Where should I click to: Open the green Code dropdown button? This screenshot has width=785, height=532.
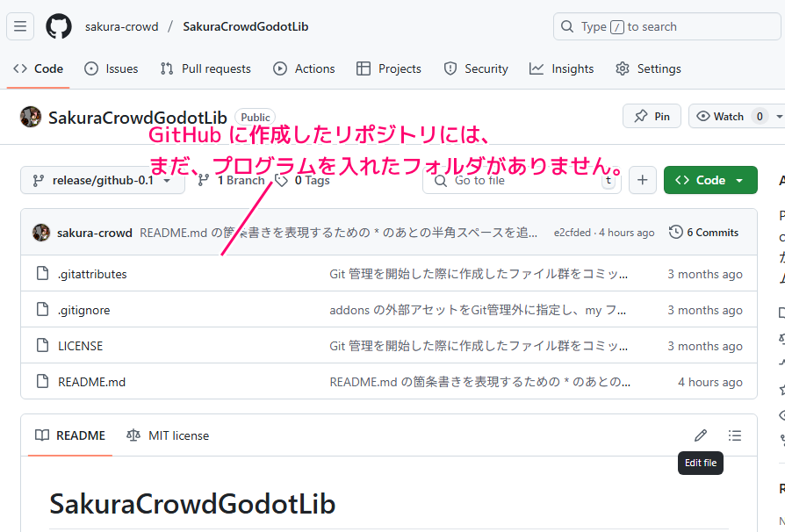point(709,180)
